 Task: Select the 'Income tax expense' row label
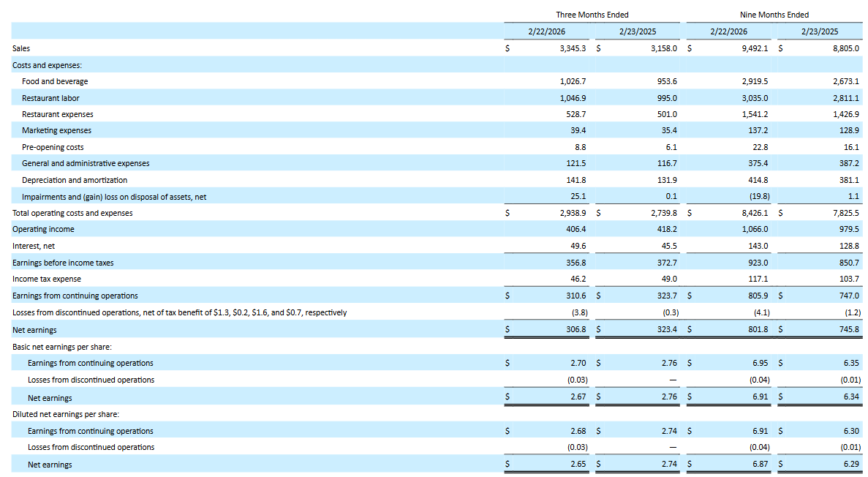(47, 279)
